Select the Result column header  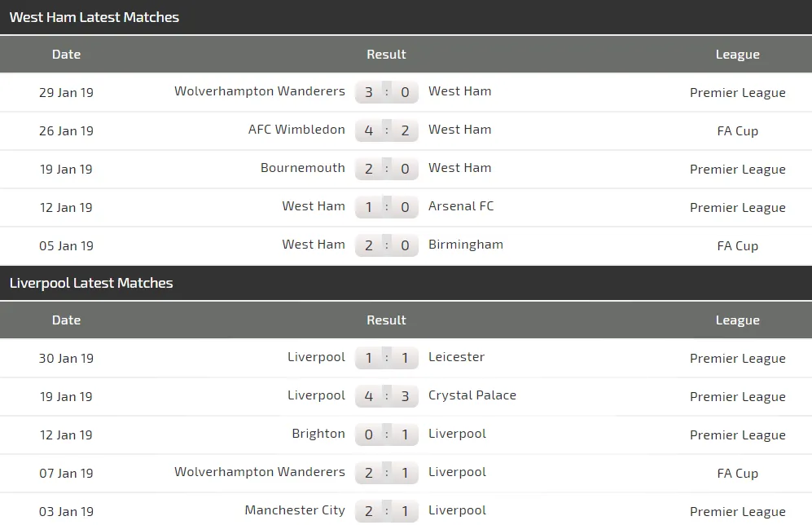point(386,55)
